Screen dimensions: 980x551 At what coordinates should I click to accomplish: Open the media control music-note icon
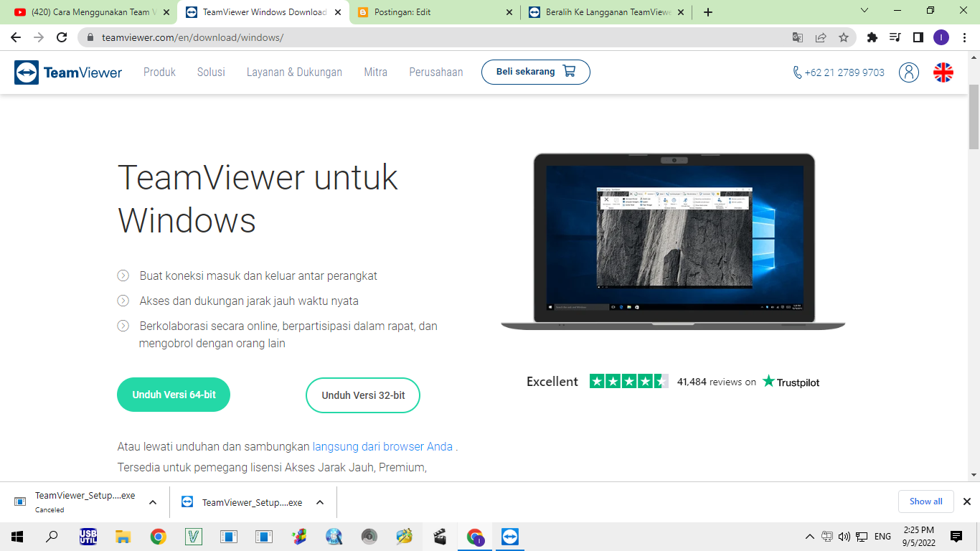pos(895,37)
